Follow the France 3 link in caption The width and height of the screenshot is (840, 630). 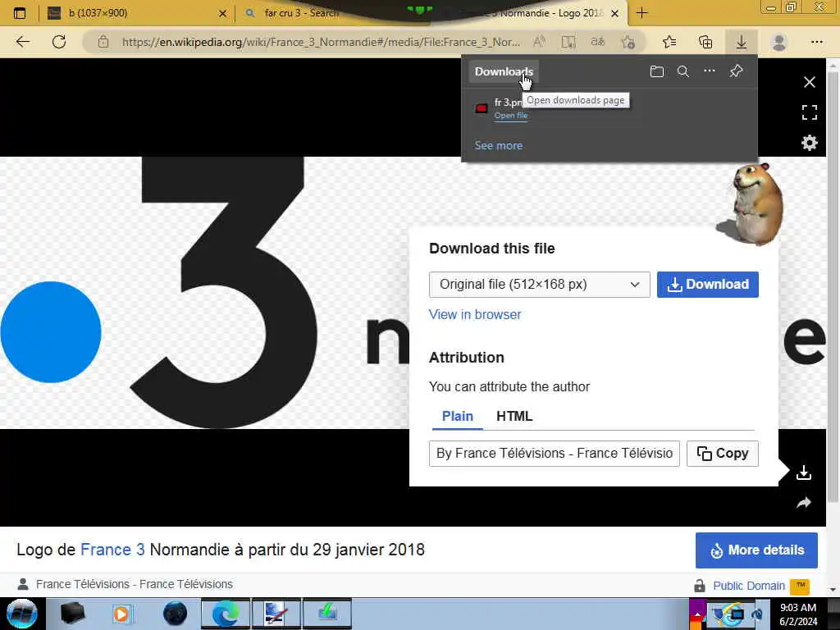[x=112, y=550]
